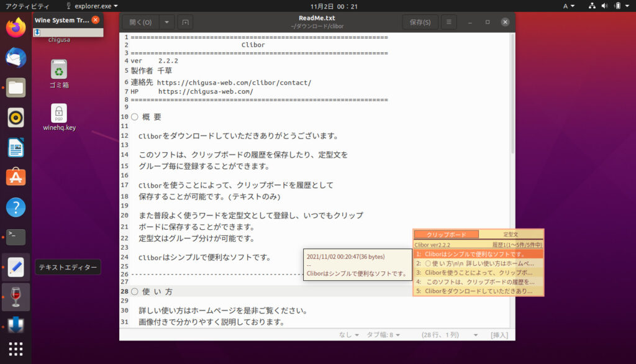Open the Help icon in the dock
The width and height of the screenshot is (636, 364).
(x=16, y=207)
